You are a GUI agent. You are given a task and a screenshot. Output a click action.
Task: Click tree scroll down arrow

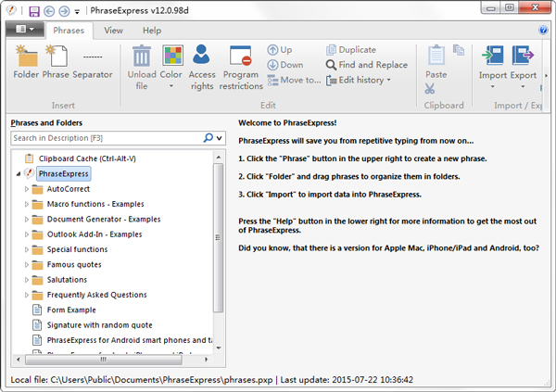219,348
